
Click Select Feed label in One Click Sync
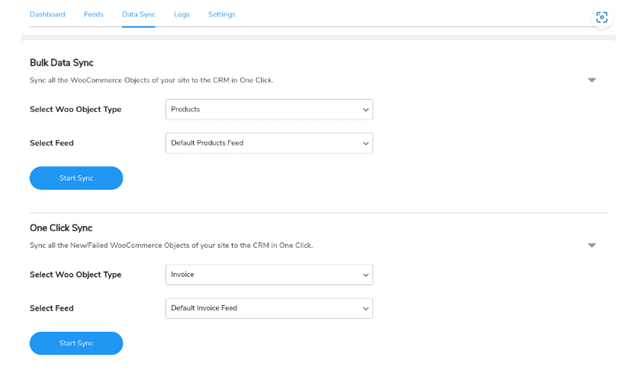[x=52, y=308]
